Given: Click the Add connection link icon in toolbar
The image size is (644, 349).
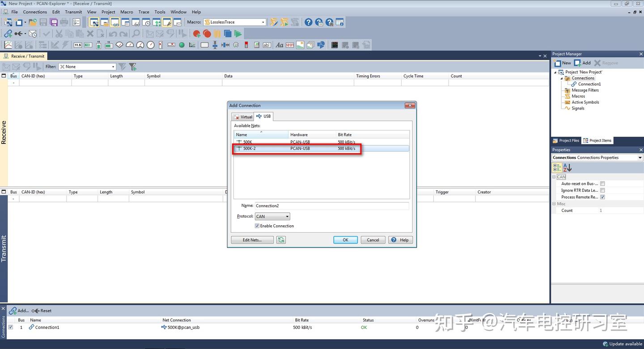Looking at the screenshot, I should coord(8,34).
